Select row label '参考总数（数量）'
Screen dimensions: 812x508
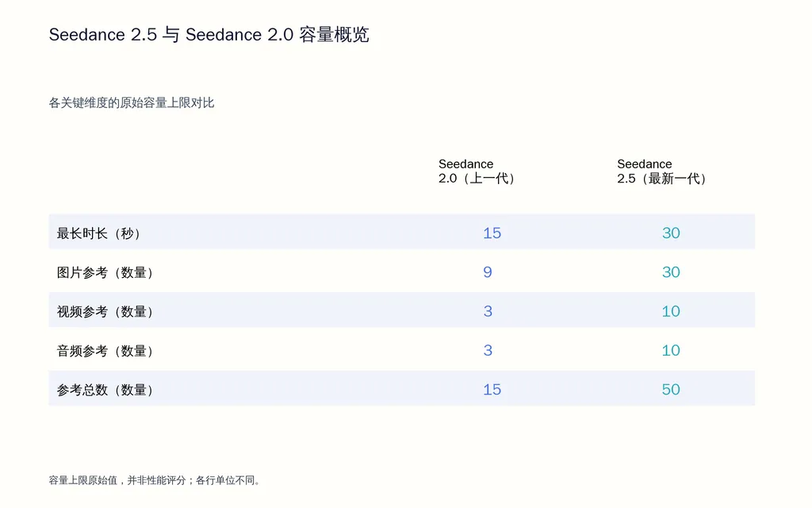tap(105, 390)
